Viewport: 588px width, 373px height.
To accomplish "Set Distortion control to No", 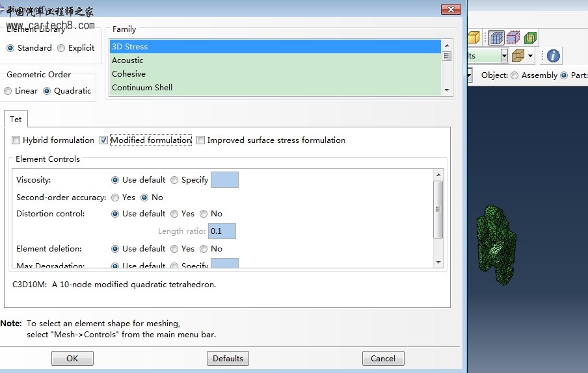I will point(204,214).
